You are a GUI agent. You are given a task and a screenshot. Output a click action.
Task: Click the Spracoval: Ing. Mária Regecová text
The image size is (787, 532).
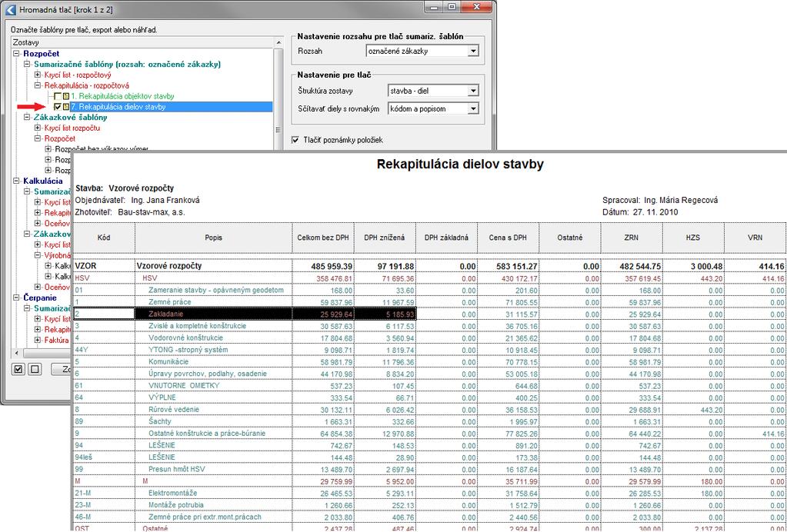click(x=659, y=200)
